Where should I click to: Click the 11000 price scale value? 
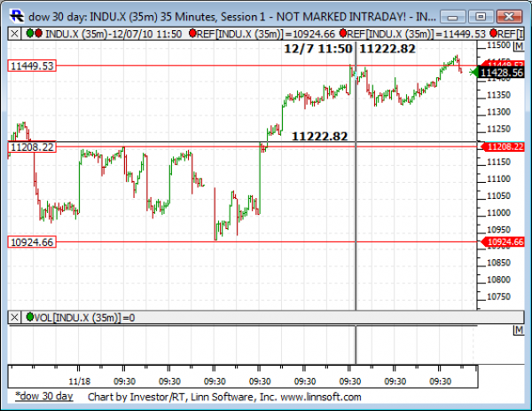498,213
